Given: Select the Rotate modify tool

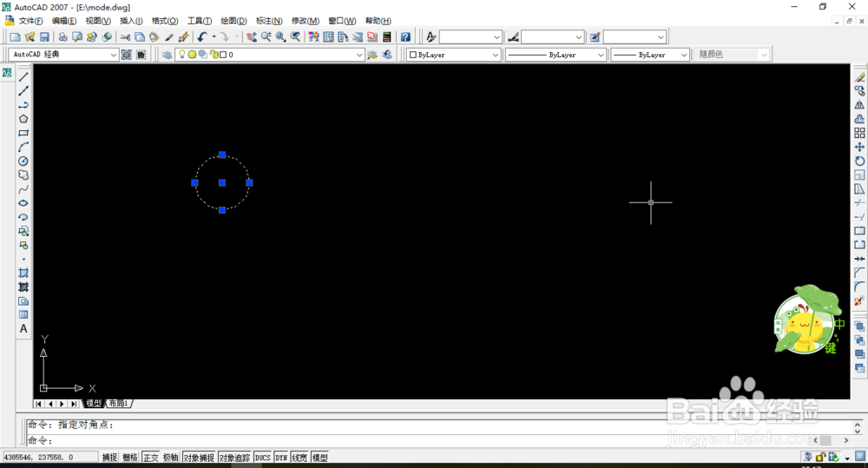Looking at the screenshot, I should click(859, 161).
